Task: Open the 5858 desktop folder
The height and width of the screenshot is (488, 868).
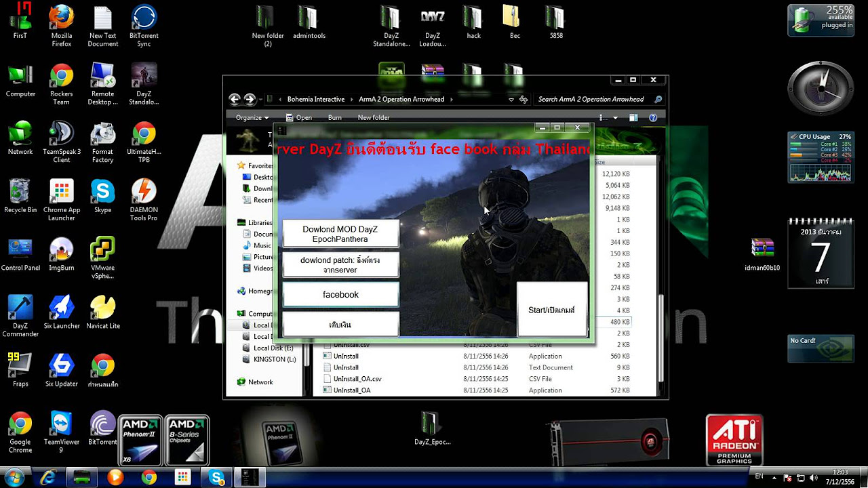Action: point(555,22)
